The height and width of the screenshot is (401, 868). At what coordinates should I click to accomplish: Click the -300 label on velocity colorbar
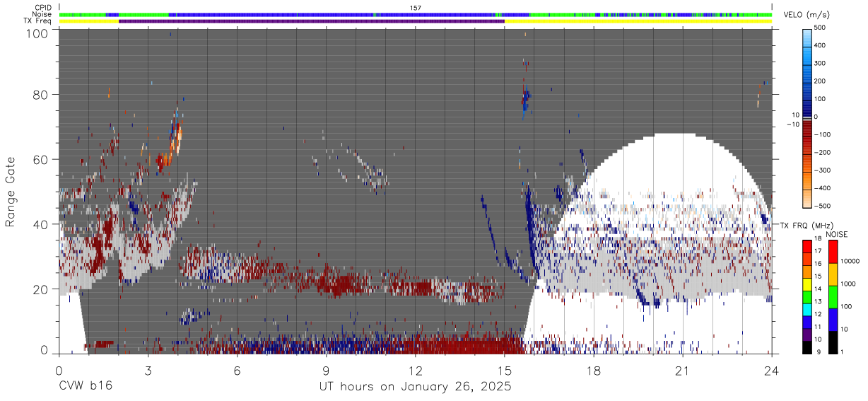click(x=823, y=170)
